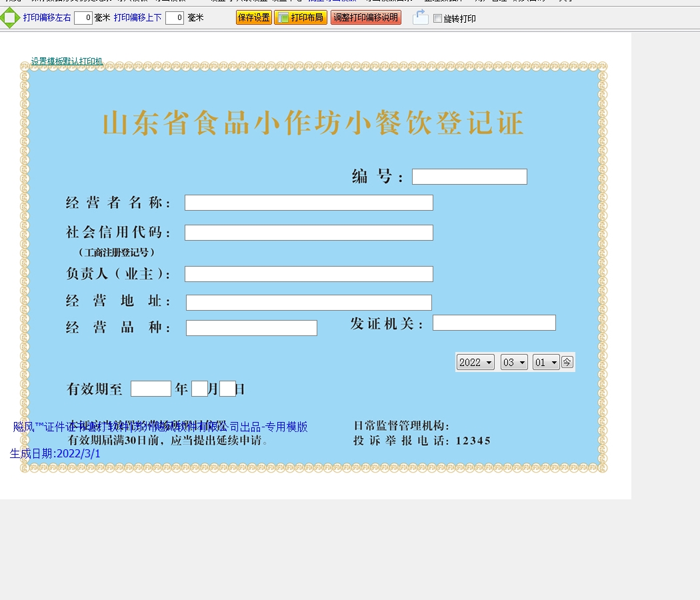
Task: Click the 打印偏移上下 offset field
Action: tap(175, 18)
